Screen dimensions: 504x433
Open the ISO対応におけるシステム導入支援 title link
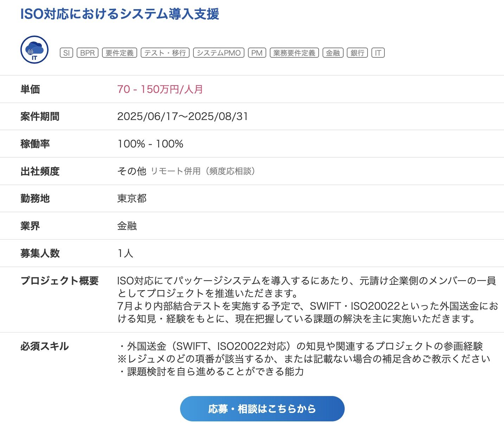coord(120,14)
